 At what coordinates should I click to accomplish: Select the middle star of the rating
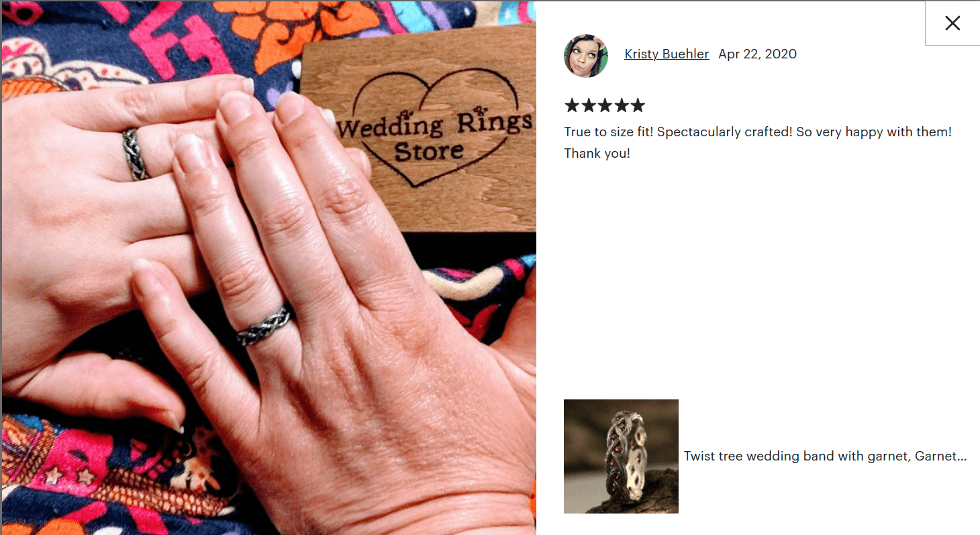coord(605,105)
